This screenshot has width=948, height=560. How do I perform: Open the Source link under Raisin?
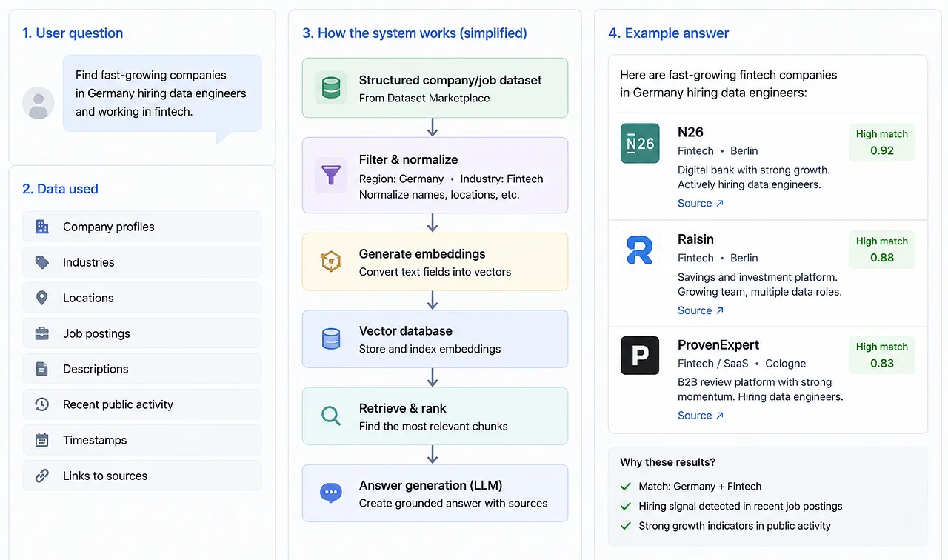pyautogui.click(x=701, y=310)
